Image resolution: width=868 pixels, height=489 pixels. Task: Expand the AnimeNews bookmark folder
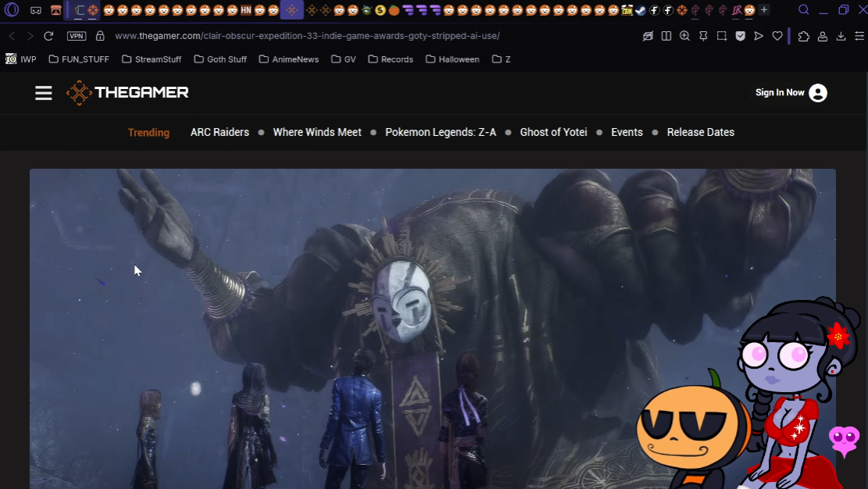pos(289,59)
